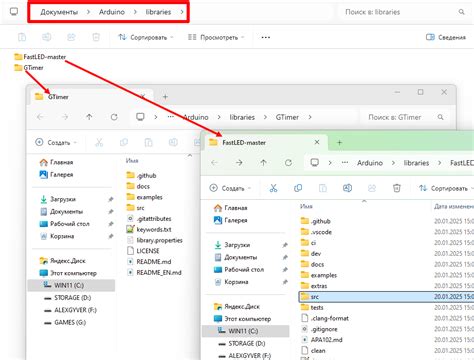Open the extras folder in FastLED-master
Image resolution: width=474 pixels, height=360 pixels.
(x=314, y=286)
